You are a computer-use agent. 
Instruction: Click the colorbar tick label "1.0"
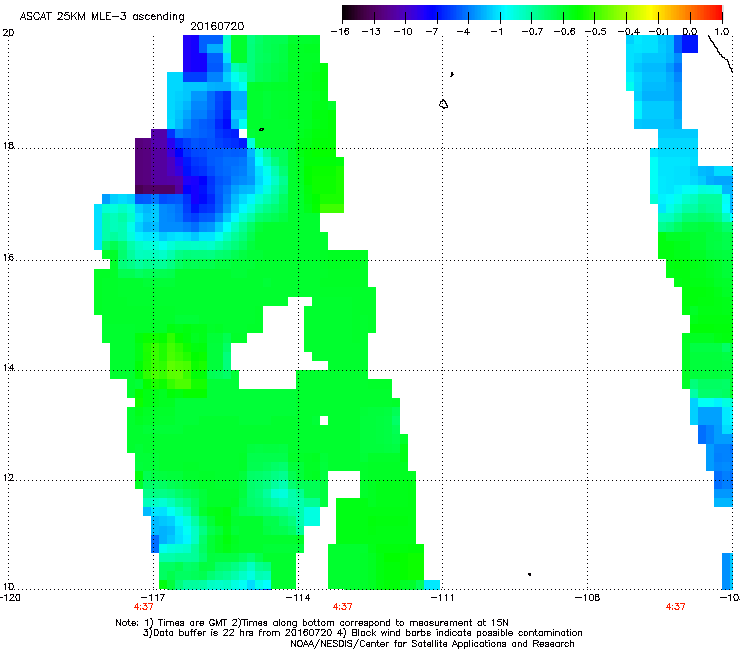(722, 32)
